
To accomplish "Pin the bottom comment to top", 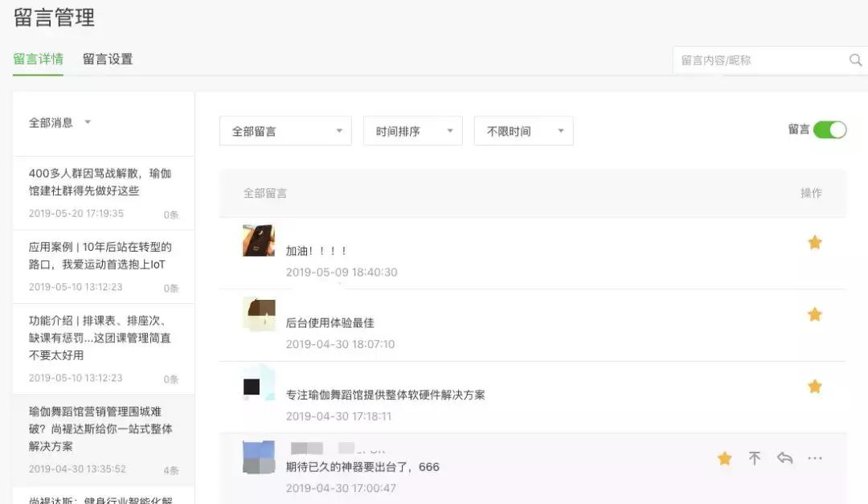I will (x=755, y=458).
